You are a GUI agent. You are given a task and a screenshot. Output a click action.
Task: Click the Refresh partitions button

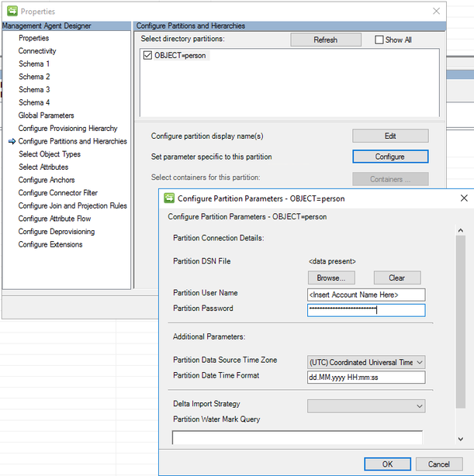click(x=326, y=40)
